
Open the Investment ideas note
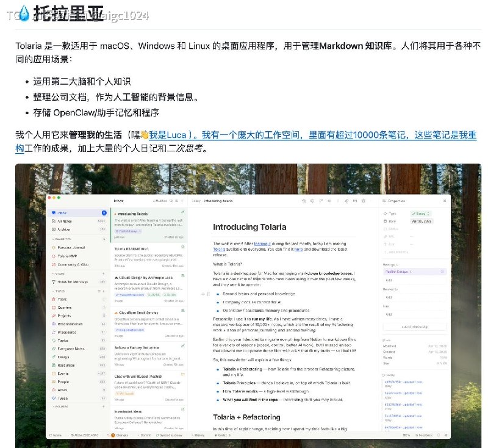tap(149, 419)
